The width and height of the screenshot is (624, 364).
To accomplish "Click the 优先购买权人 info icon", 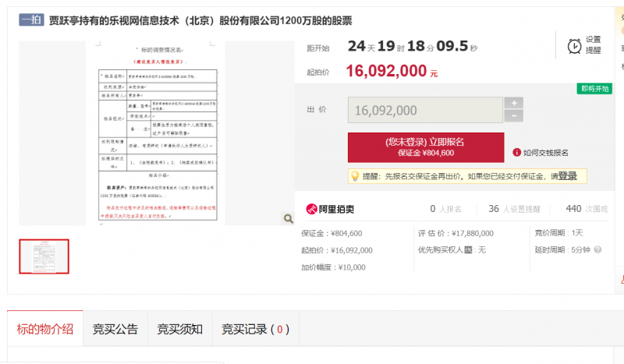I will 469,250.
